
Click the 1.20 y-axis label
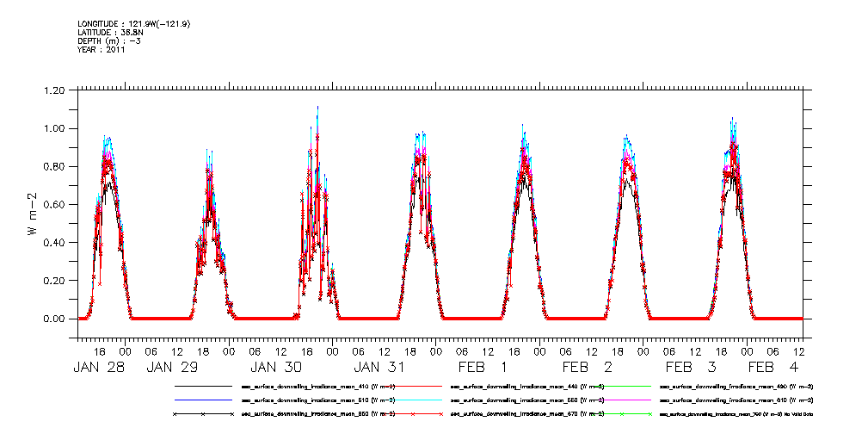tap(54, 90)
